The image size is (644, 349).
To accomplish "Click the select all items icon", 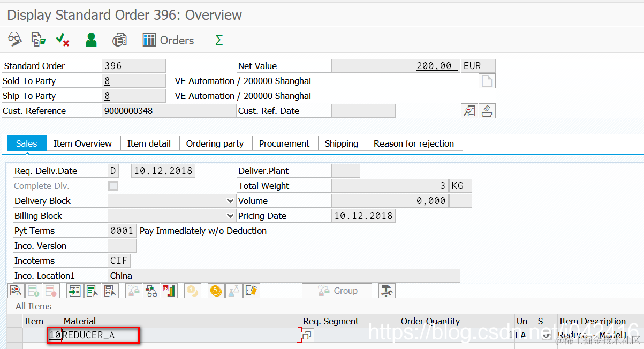I will point(92,291).
